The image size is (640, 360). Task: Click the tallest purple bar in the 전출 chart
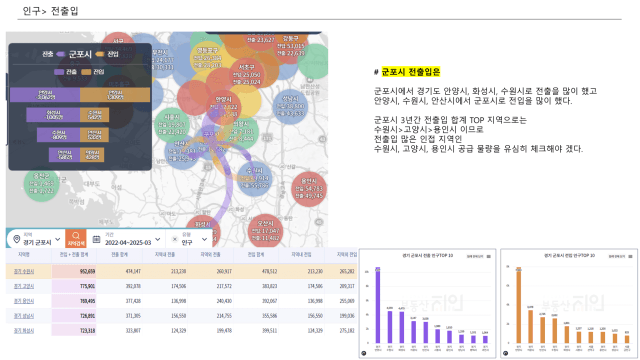378,305
